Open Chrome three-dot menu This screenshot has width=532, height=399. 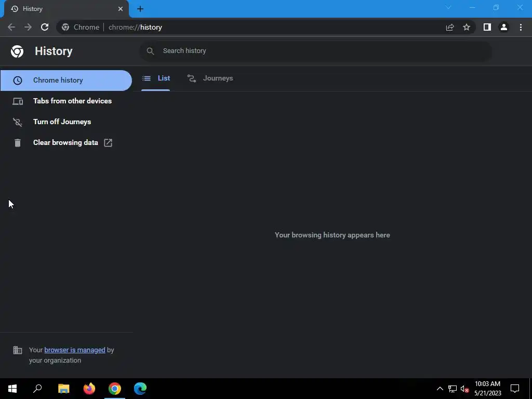pyautogui.click(x=521, y=27)
